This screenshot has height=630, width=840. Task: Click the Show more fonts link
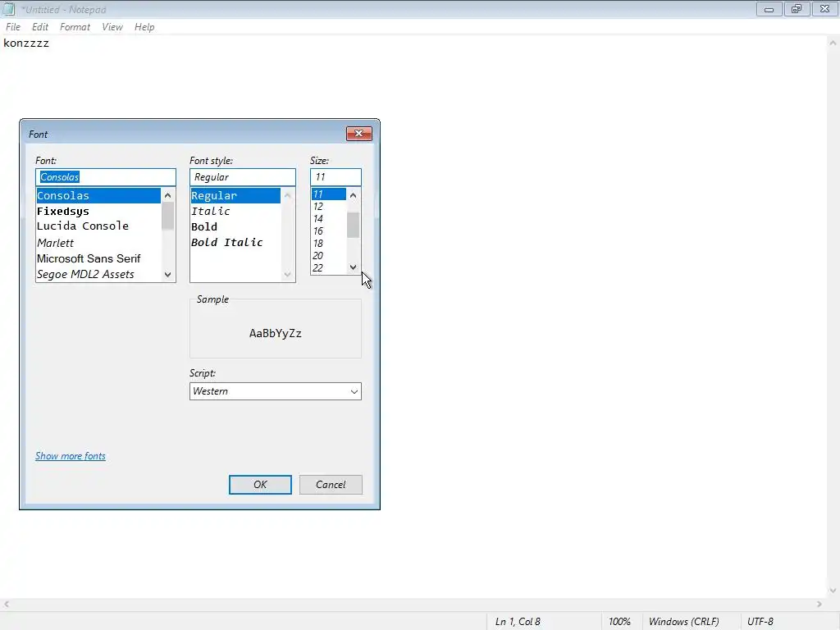[x=71, y=456]
